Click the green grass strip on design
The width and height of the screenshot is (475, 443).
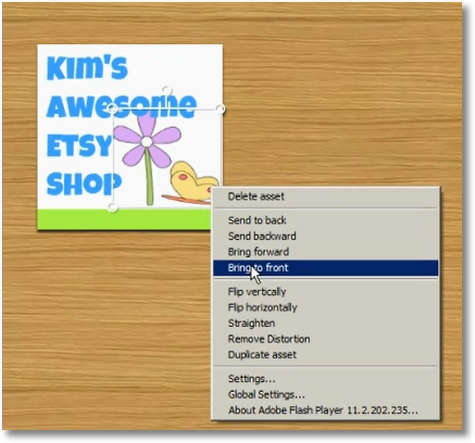point(124,219)
